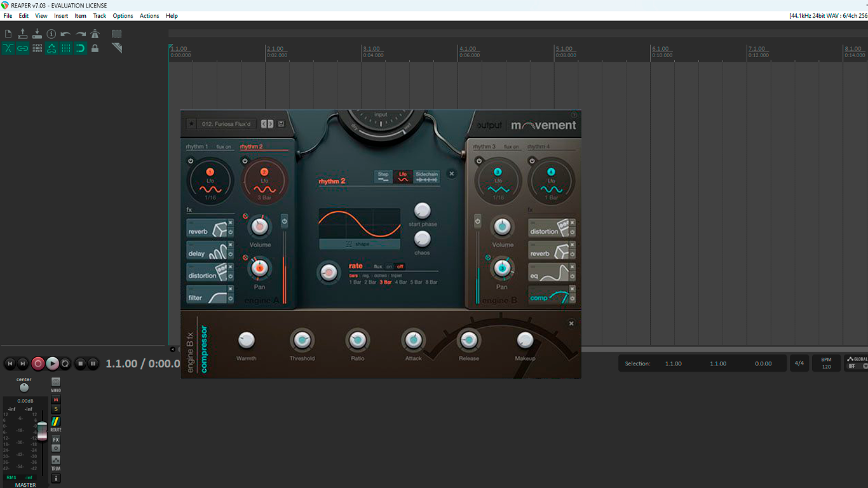Toggle envelope points move with items icon
Image resolution: width=868 pixels, height=488 pixels.
tap(51, 48)
